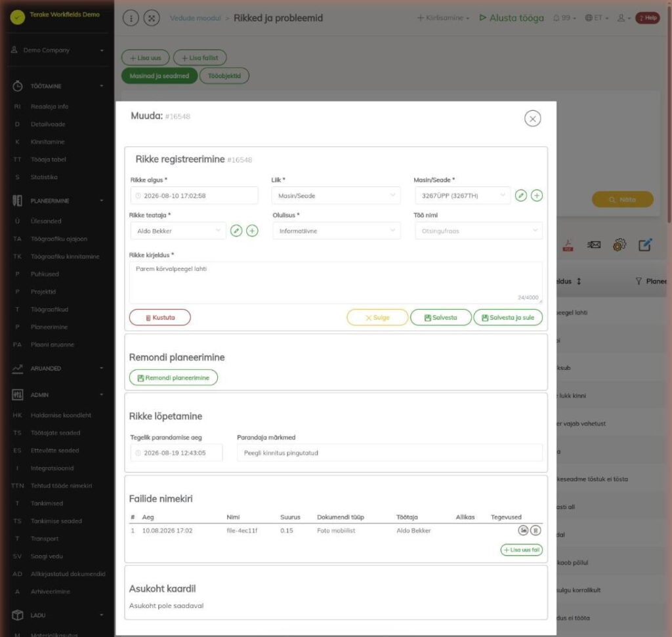
Task: Click the Lisa uus fail button
Action: pyautogui.click(x=521, y=550)
